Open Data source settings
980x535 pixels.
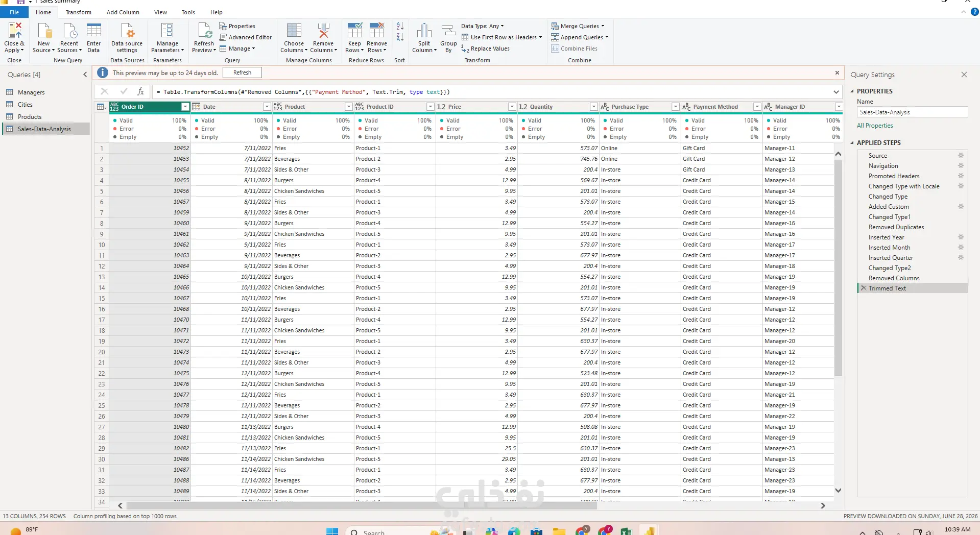click(127, 38)
